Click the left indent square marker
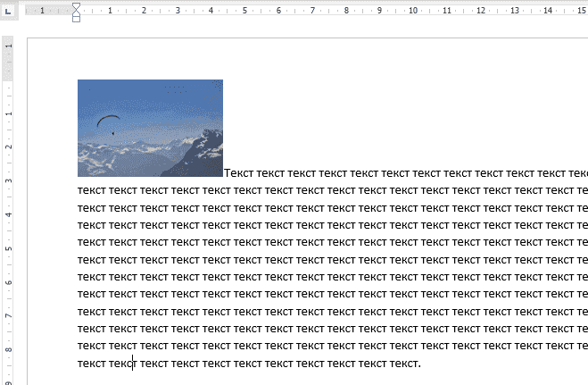Screen dimensions: 588x385 76,19
